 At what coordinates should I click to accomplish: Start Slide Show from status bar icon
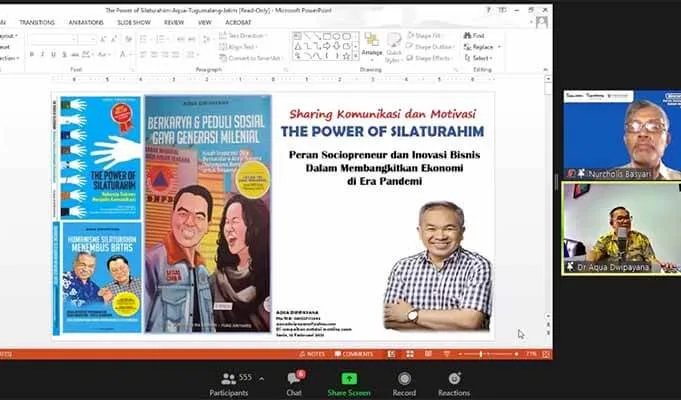(x=446, y=354)
